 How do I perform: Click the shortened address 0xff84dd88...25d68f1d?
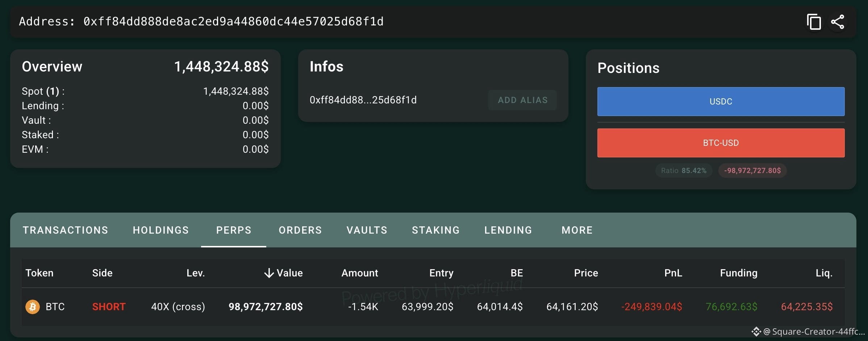tap(363, 100)
